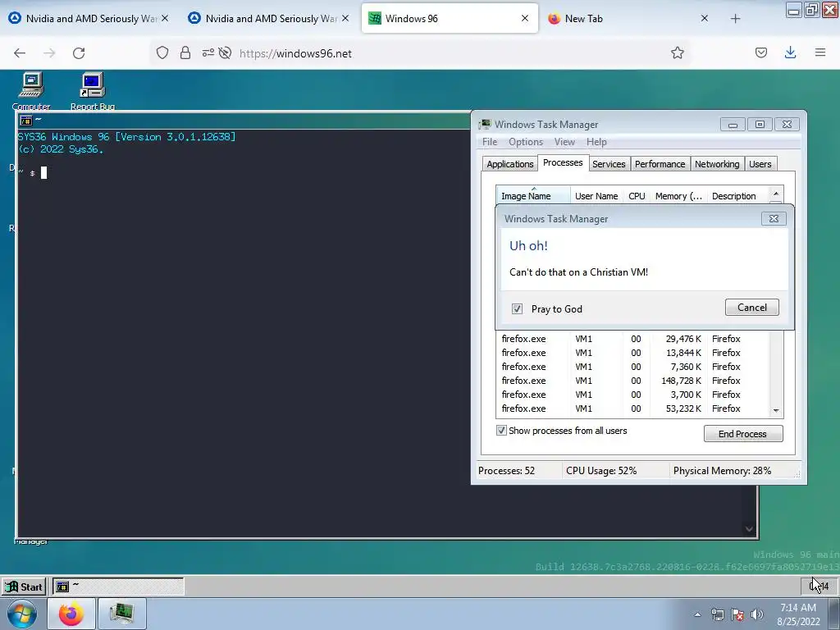Click the terminal command prompt line

(x=32, y=172)
